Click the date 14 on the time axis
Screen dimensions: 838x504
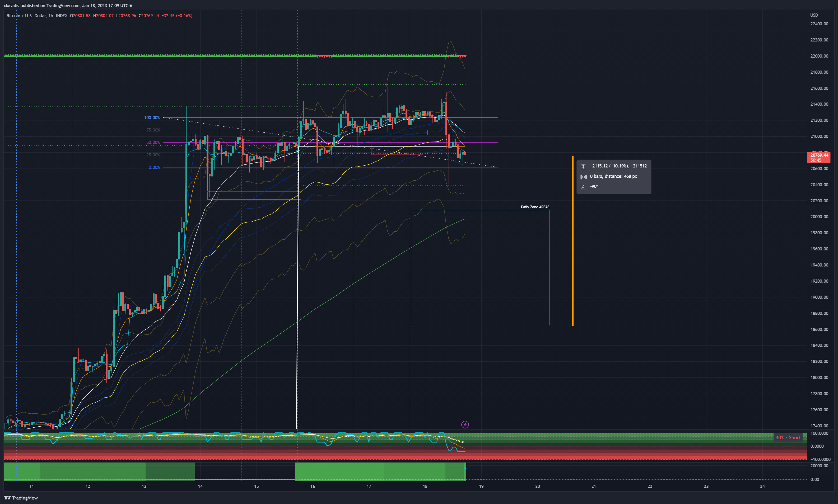[x=201, y=486]
